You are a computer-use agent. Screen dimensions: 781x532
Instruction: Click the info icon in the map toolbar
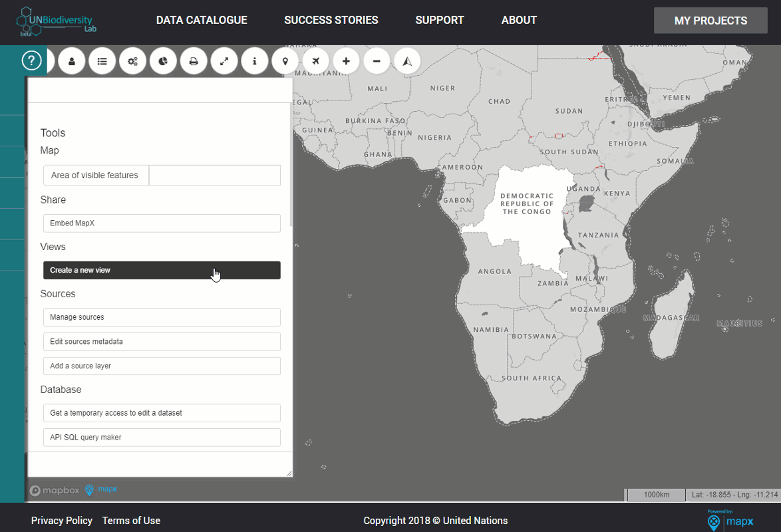(255, 61)
